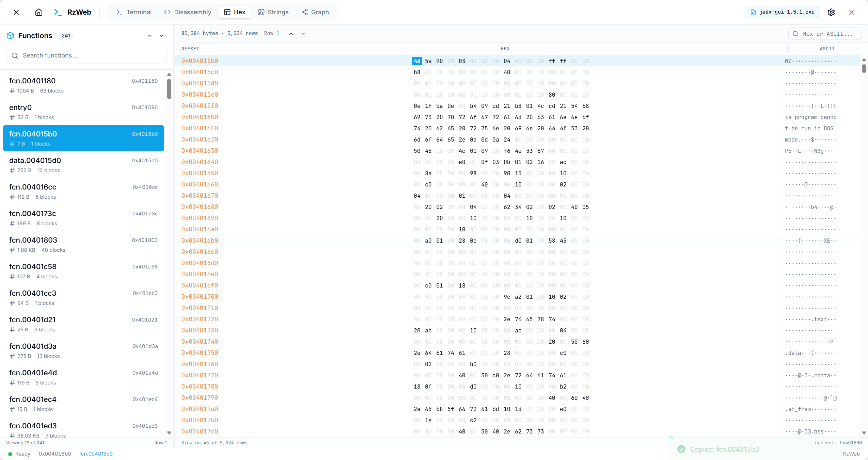Image resolution: width=868 pixels, height=460 pixels.
Task: Click the Functions cube icon
Action: point(10,36)
